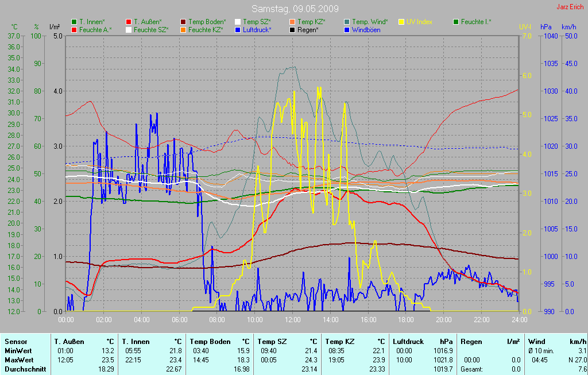Click the Luftdruck column header in table
588x375 pixels.
coord(408,341)
